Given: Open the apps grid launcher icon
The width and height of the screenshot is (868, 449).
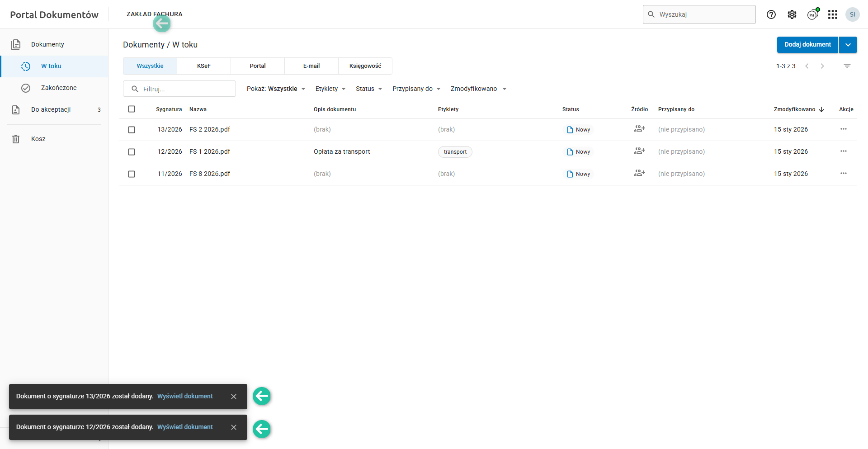Looking at the screenshot, I should (x=833, y=14).
